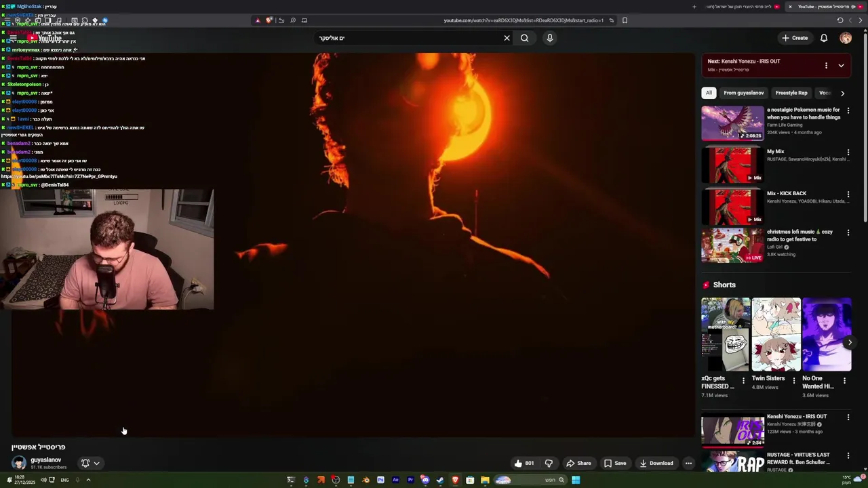Screen dimensions: 868x488
Task: Open options for Twin Sisters short
Action: 794,380
